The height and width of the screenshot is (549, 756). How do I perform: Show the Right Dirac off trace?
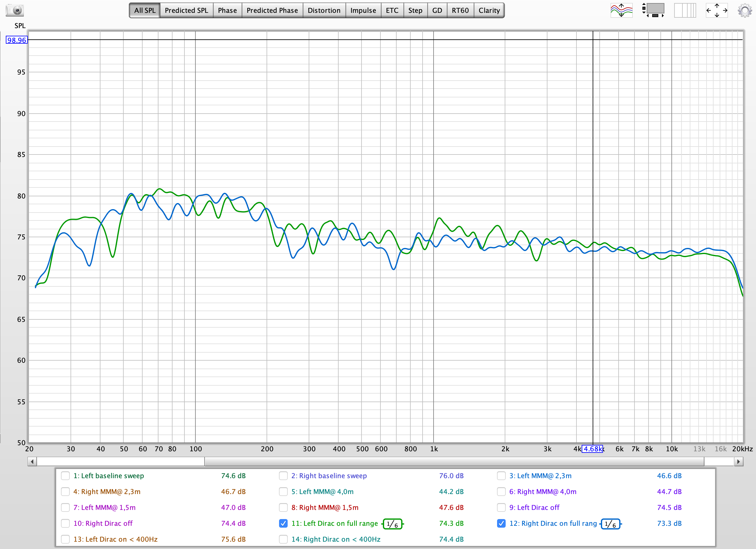click(65, 523)
